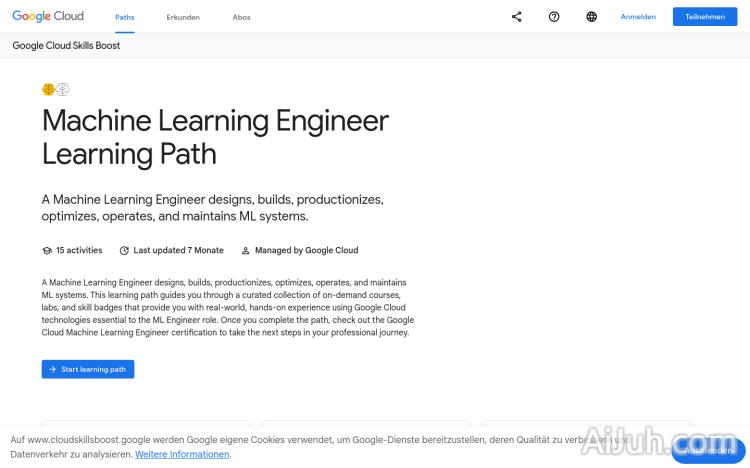This screenshot has height=468, width=750.
Task: Open the Weitere Informationen link
Action: coord(182,454)
